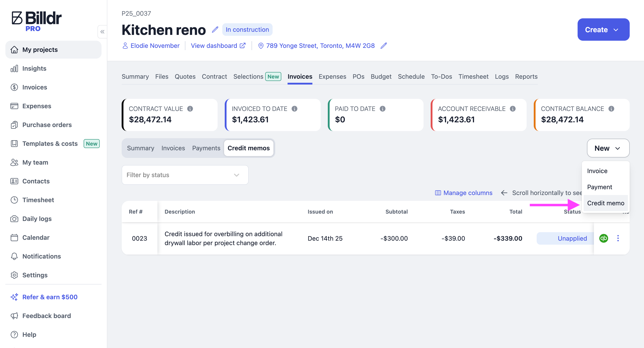Viewport: 644px width, 348px height.
Task: Choose Credit memo from the New menu
Action: pos(606,203)
